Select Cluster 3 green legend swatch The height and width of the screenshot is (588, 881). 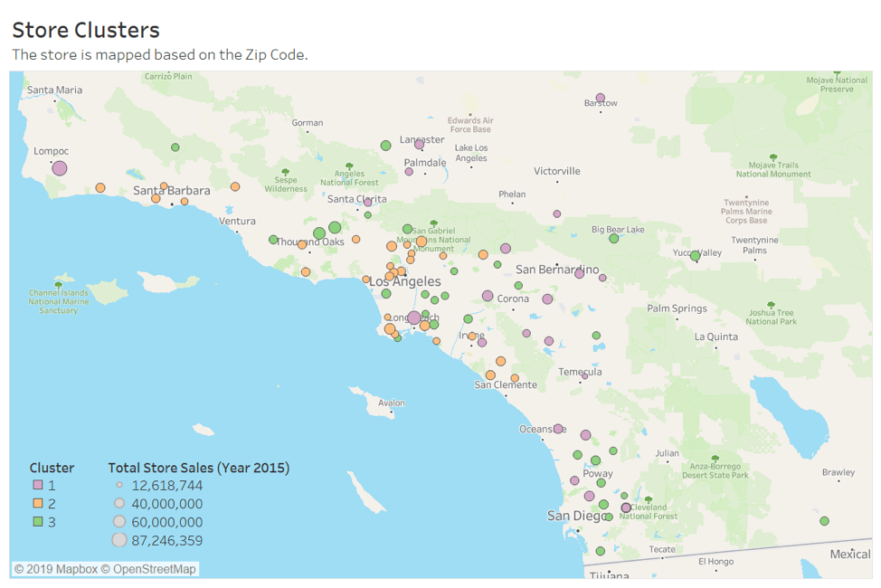click(39, 522)
